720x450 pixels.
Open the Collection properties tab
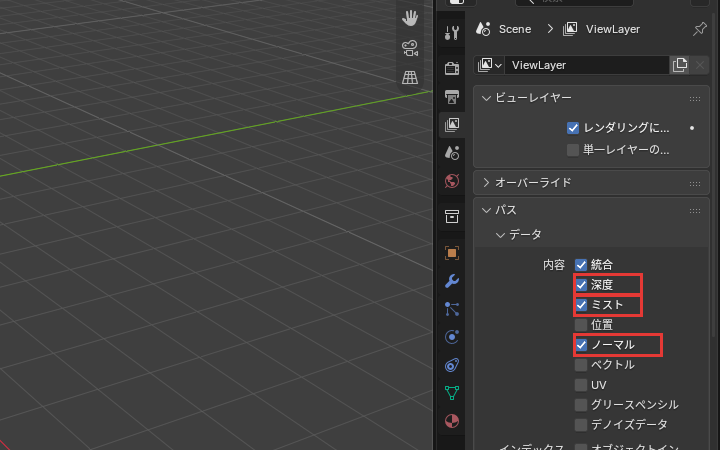pos(452,216)
